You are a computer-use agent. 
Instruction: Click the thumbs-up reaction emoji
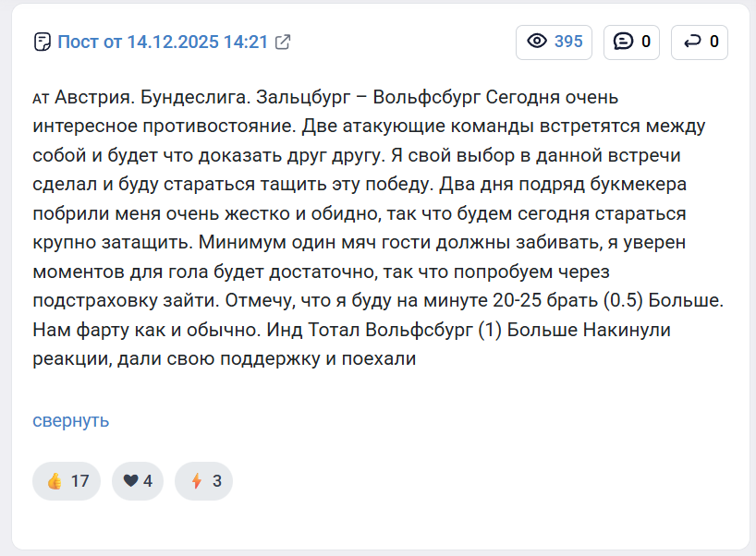click(x=55, y=480)
